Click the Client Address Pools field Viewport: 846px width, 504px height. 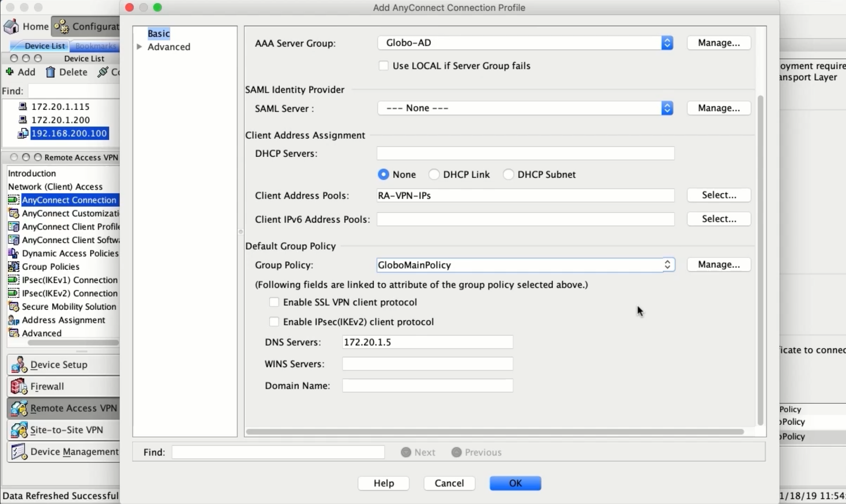[526, 196]
